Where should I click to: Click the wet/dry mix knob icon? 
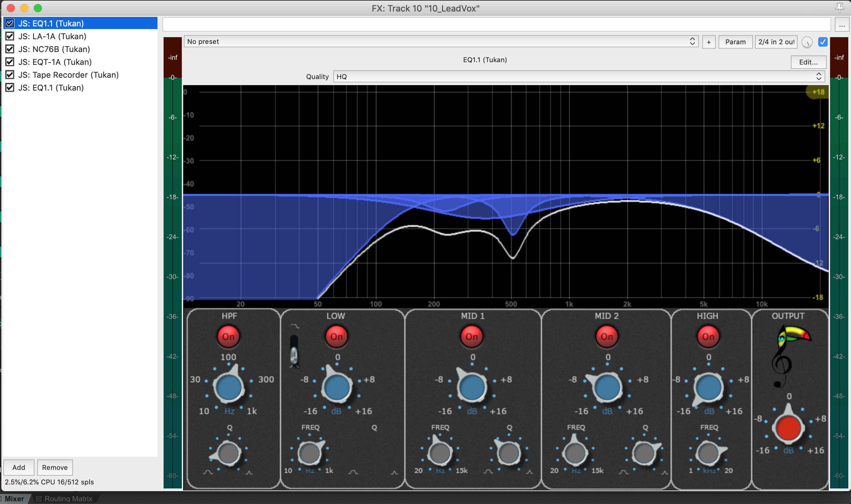click(x=807, y=42)
